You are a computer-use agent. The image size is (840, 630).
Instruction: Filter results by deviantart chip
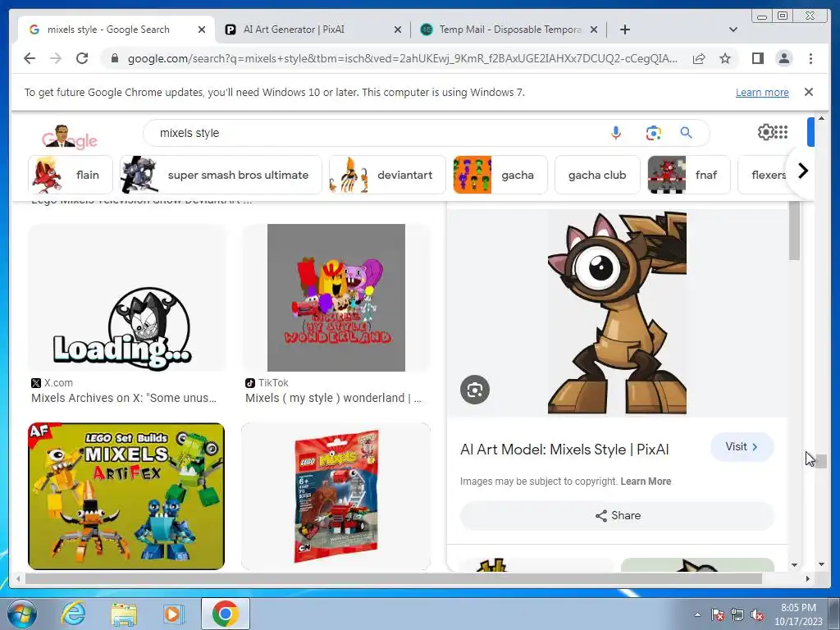point(387,175)
